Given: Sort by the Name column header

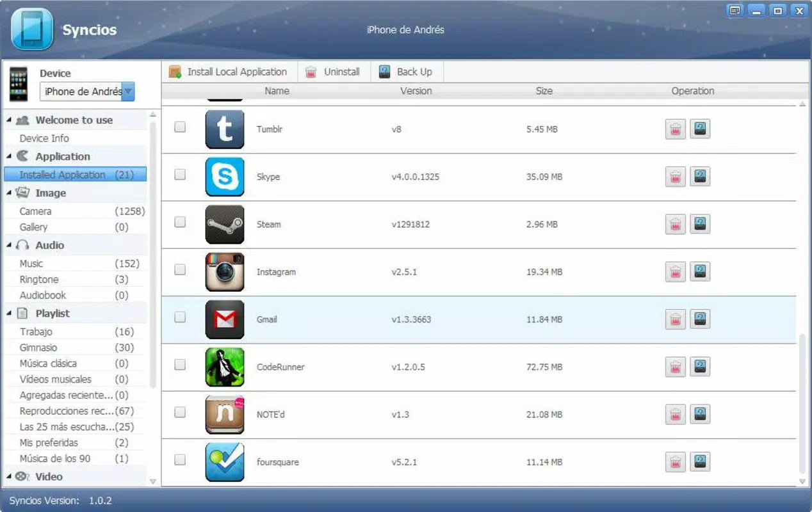Looking at the screenshot, I should click(x=277, y=91).
